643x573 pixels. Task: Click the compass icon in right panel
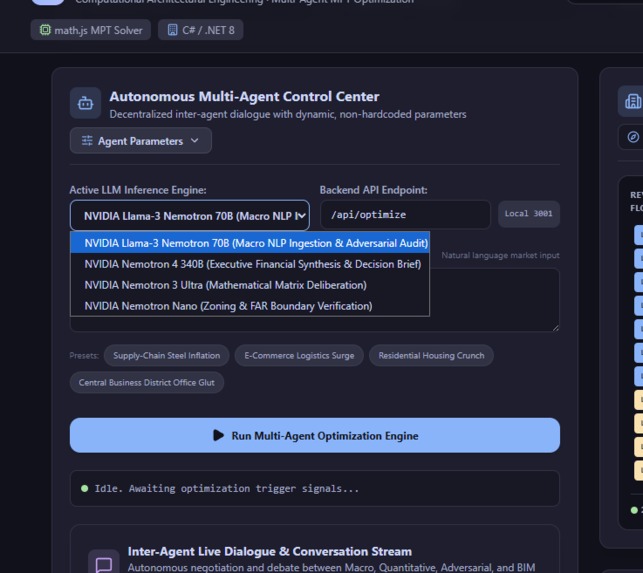click(x=633, y=137)
